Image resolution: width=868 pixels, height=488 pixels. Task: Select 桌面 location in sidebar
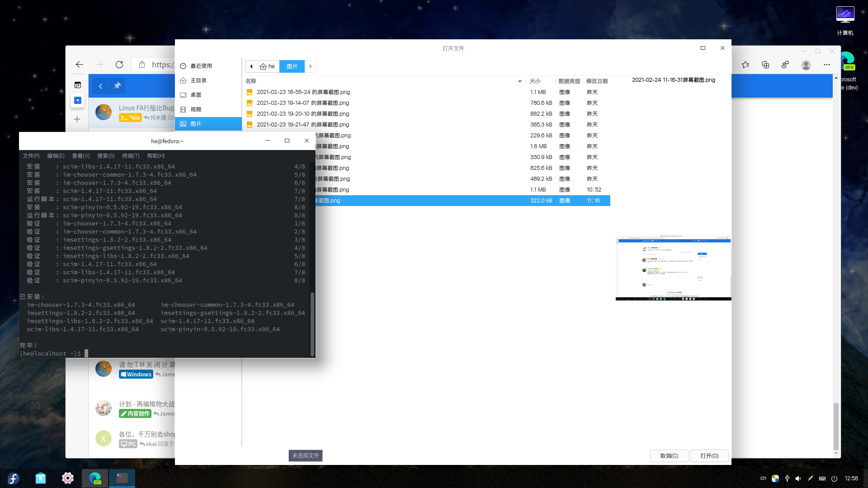(195, 95)
